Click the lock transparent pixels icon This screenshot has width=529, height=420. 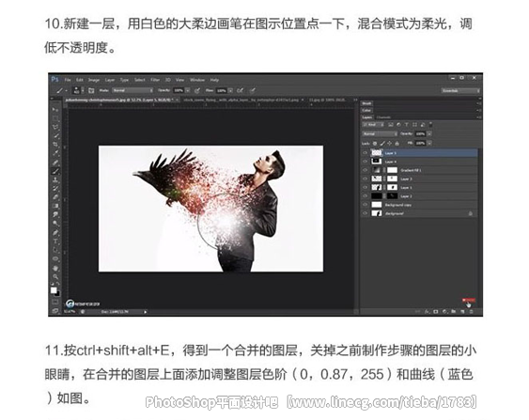(375, 143)
